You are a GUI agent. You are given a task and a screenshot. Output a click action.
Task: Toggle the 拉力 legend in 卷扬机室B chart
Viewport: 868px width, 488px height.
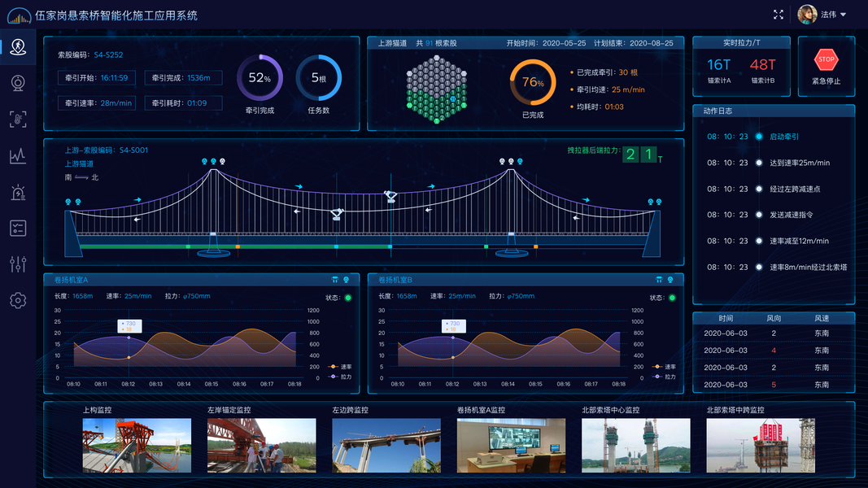(665, 377)
